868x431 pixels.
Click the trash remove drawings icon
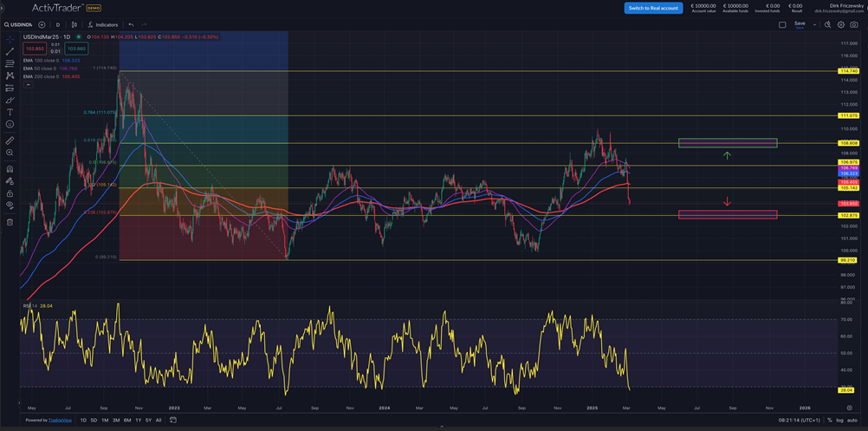(x=10, y=222)
